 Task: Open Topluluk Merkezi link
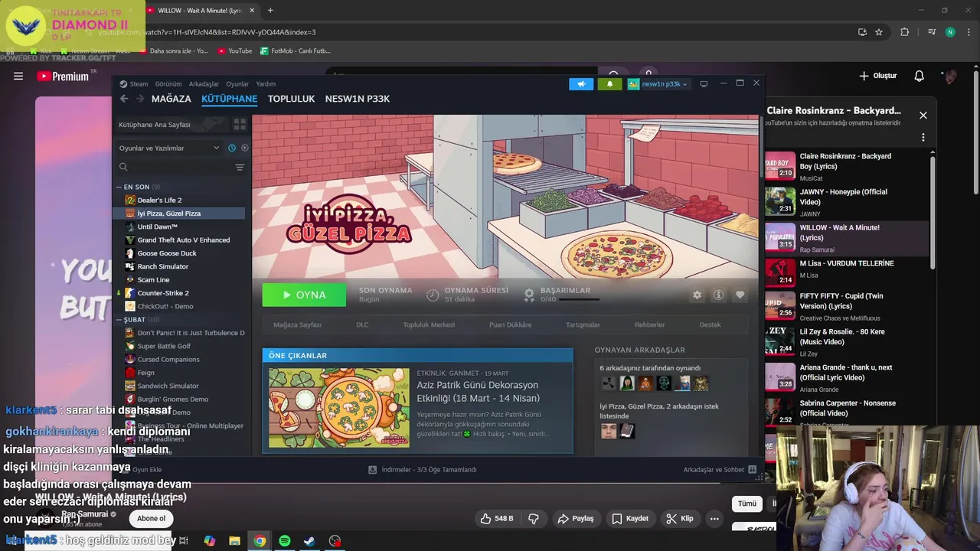(429, 324)
